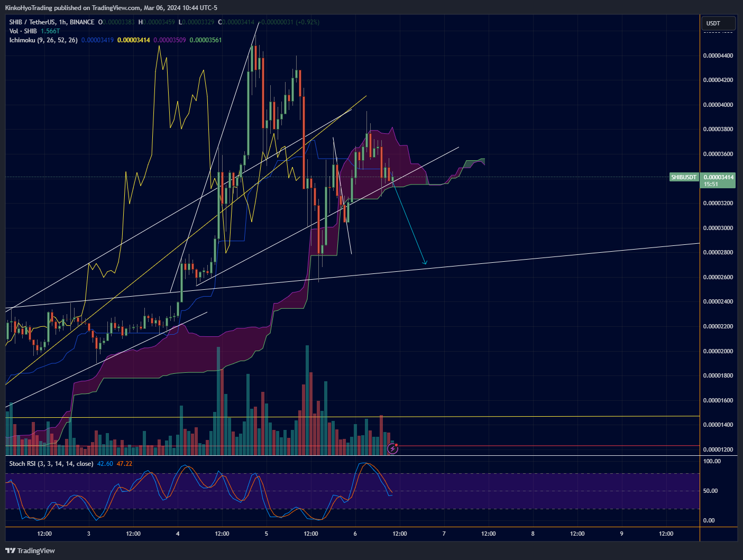This screenshot has width=743, height=560.
Task: Click the 100.00 level on Stoch RSI axis
Action: coord(712,461)
